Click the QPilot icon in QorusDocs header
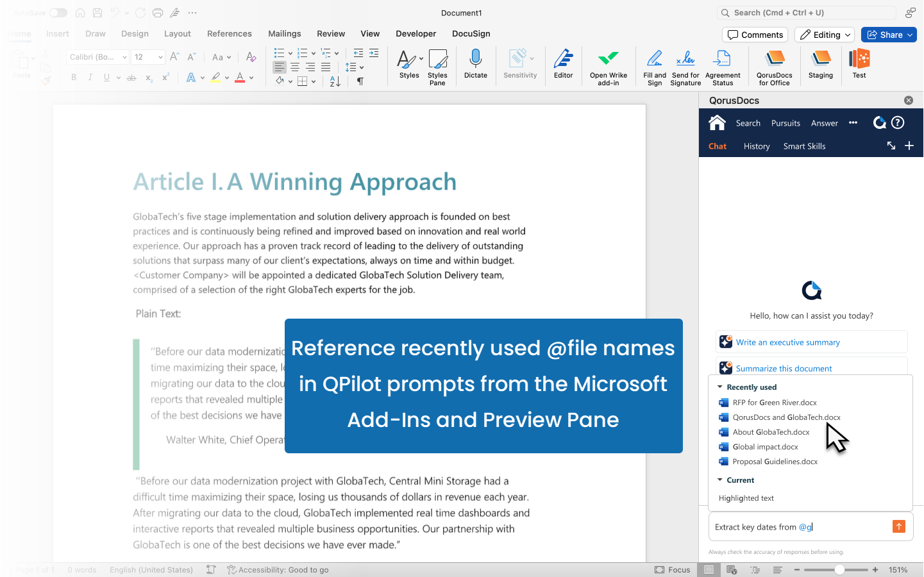Viewport: 924px width, 577px height. (x=879, y=122)
